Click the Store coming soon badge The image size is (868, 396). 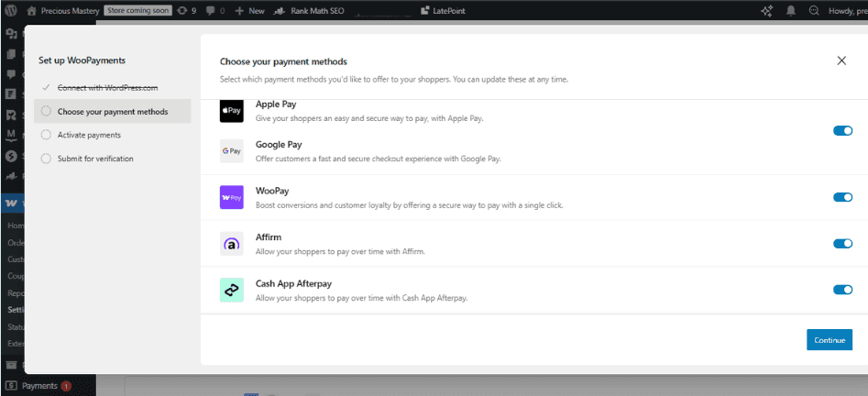pos(137,10)
